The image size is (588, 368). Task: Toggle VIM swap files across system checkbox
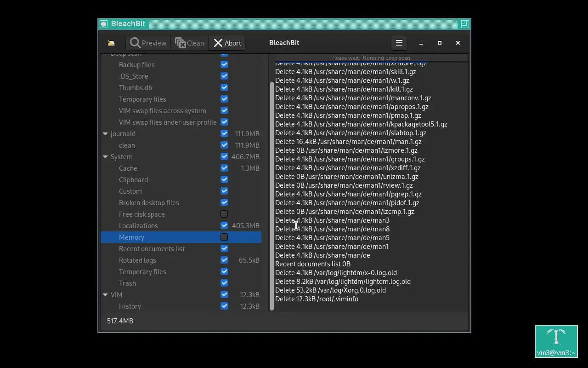pyautogui.click(x=224, y=110)
